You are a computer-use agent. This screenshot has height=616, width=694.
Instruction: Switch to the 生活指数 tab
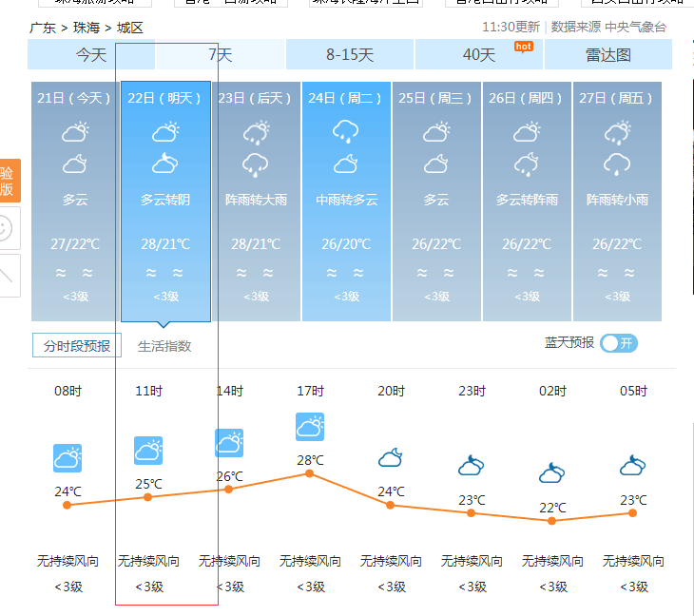pyautogui.click(x=164, y=346)
